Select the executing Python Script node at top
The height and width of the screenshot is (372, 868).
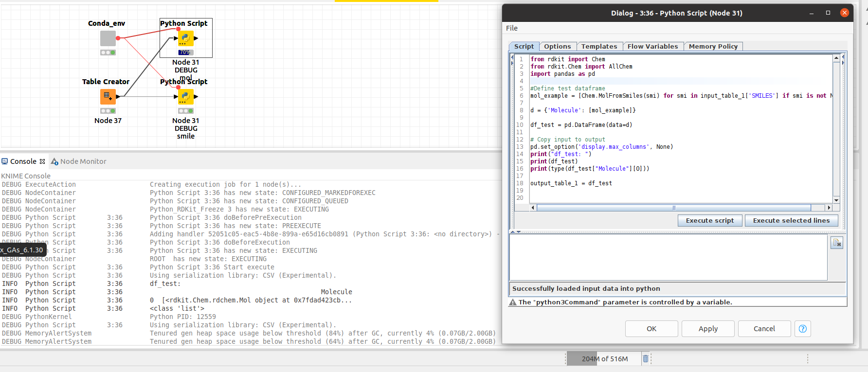point(185,38)
